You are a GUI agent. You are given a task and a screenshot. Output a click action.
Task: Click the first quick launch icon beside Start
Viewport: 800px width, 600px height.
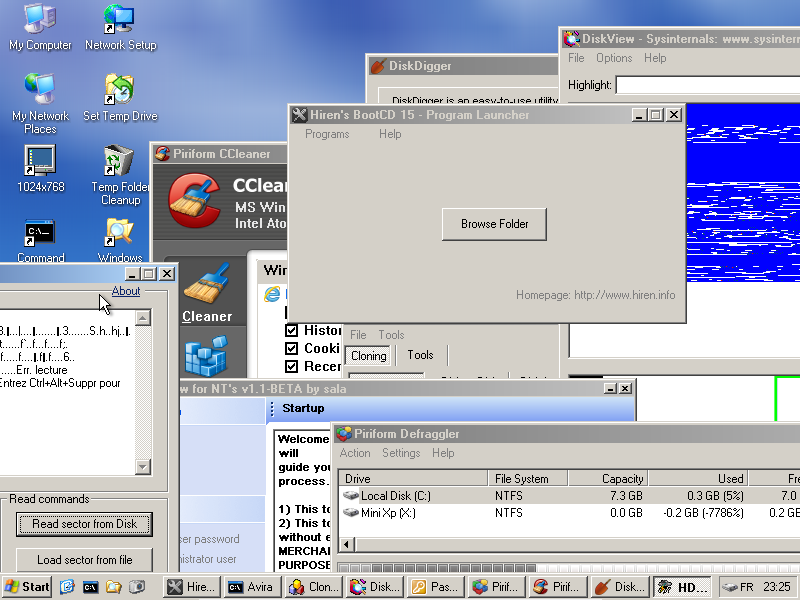coord(67,587)
